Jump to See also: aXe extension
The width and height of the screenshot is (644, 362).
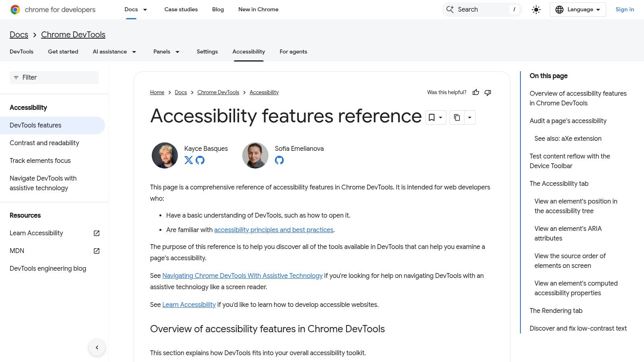(568, 139)
